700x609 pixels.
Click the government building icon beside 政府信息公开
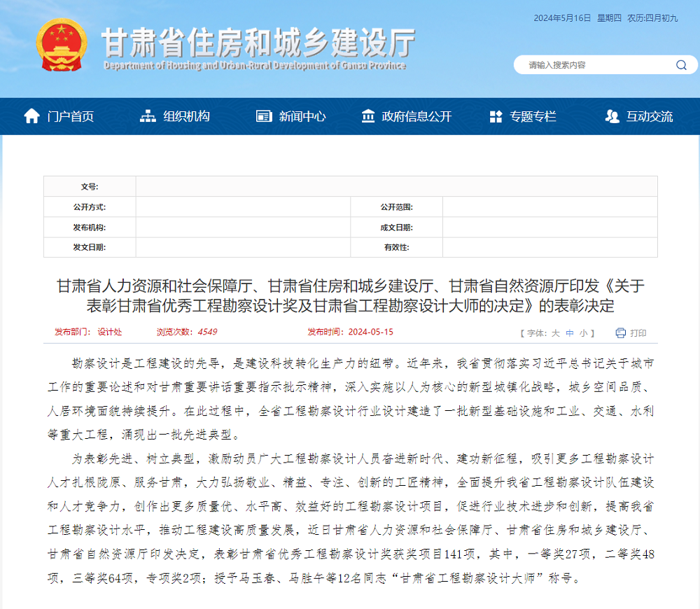pyautogui.click(x=368, y=116)
